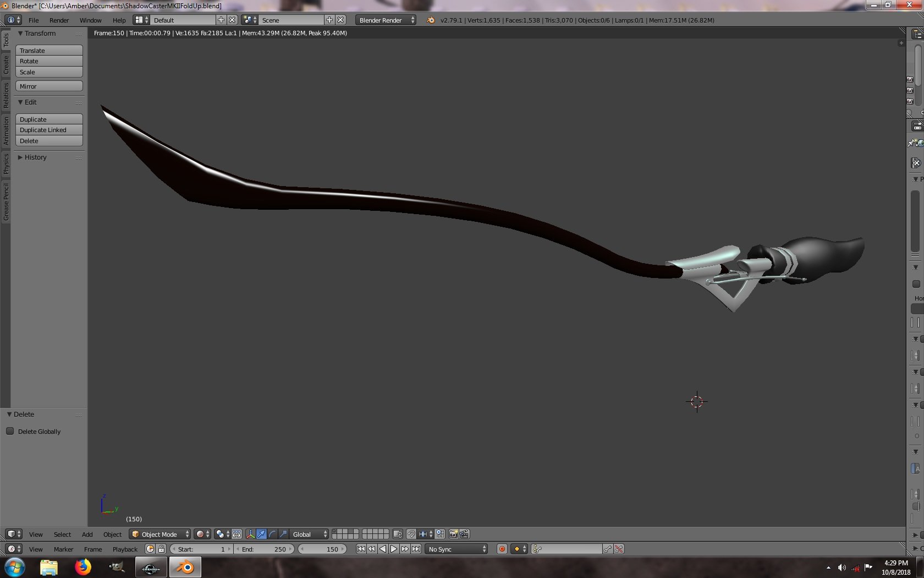Add a new scene
The width and height of the screenshot is (924, 578).
tap(329, 20)
